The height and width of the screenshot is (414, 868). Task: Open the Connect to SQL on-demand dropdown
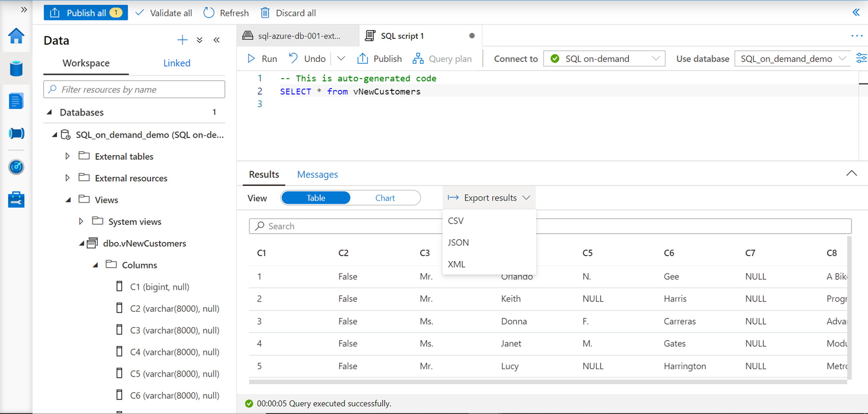click(604, 59)
